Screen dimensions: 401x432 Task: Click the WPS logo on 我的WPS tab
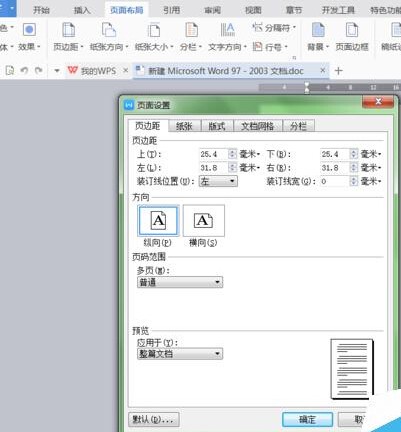[72, 70]
